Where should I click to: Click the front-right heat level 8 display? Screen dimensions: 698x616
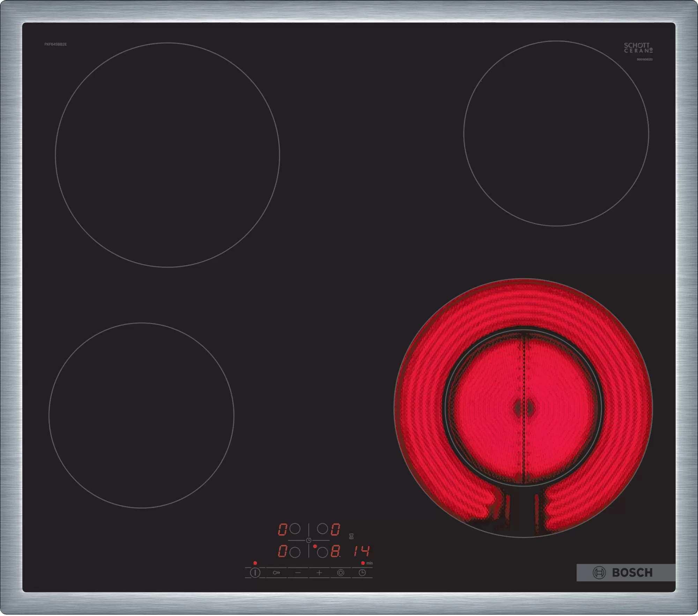(x=335, y=551)
